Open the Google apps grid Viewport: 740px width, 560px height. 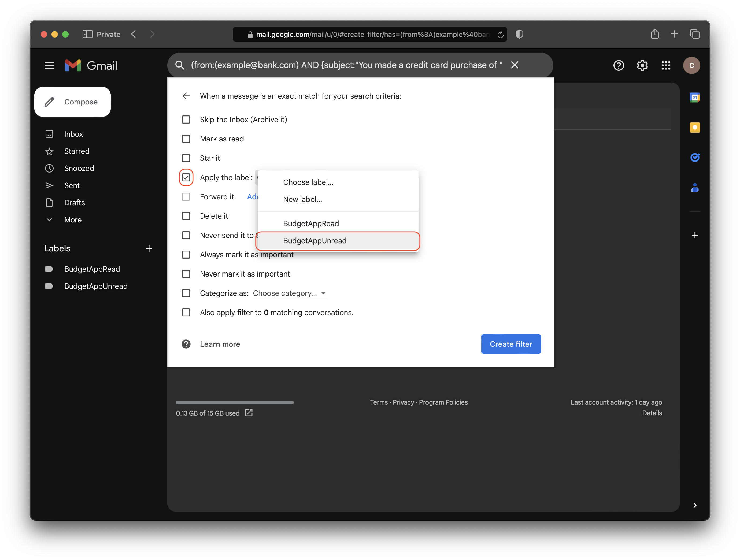click(x=666, y=65)
